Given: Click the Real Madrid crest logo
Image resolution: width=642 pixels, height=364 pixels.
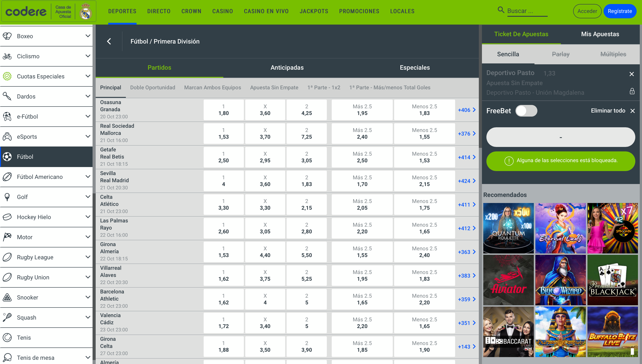Looking at the screenshot, I should (86, 11).
